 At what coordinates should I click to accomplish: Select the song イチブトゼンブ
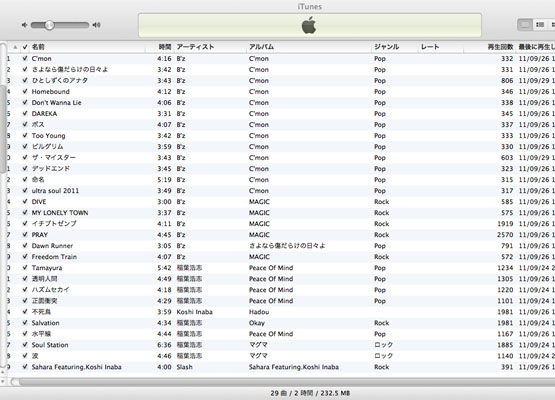click(x=54, y=223)
